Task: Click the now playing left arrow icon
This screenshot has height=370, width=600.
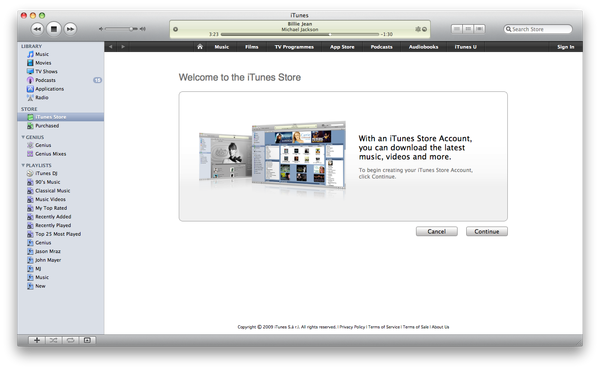Action: tap(175, 29)
